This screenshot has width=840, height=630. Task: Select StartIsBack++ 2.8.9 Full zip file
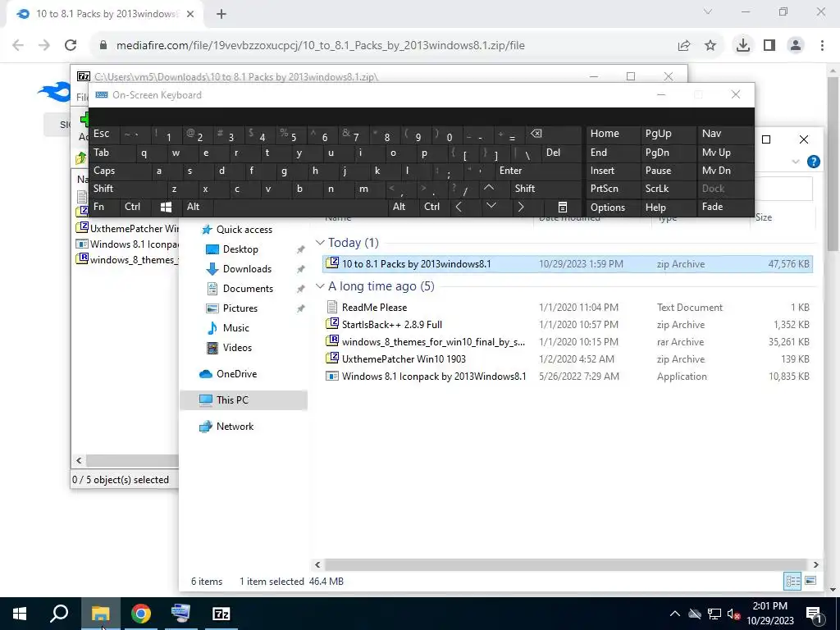pyautogui.click(x=568, y=325)
